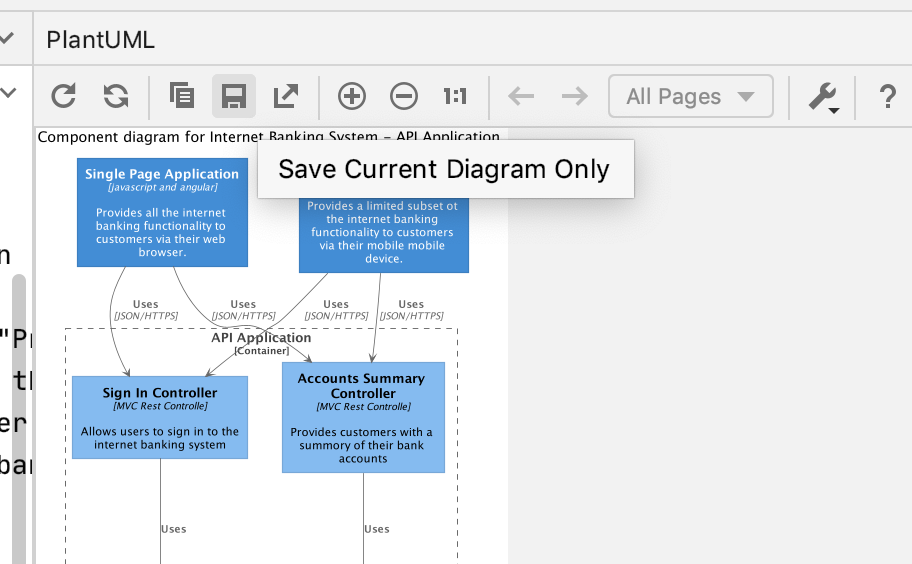Screen dimensions: 912x564
Task: Click the update diagram refresh icon
Action: click(64, 96)
